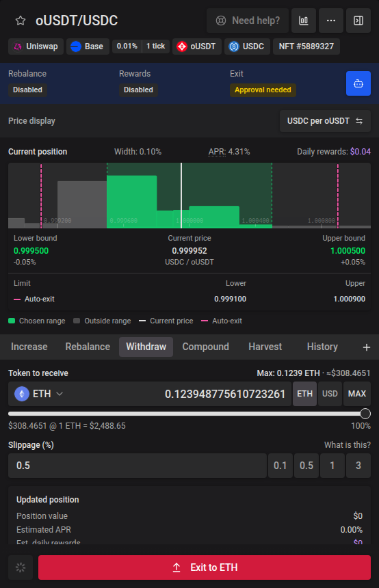Click the Outside range legend entry
The width and height of the screenshot is (379, 588).
[x=102, y=321]
